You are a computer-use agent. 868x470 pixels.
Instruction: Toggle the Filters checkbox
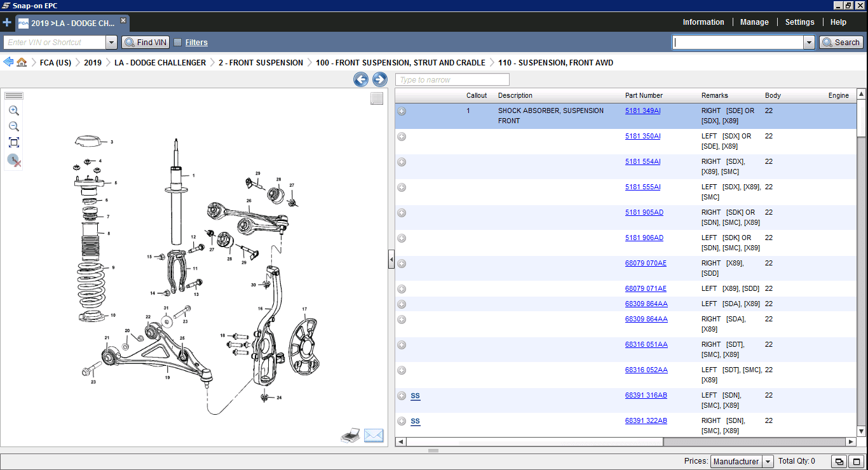(x=178, y=43)
